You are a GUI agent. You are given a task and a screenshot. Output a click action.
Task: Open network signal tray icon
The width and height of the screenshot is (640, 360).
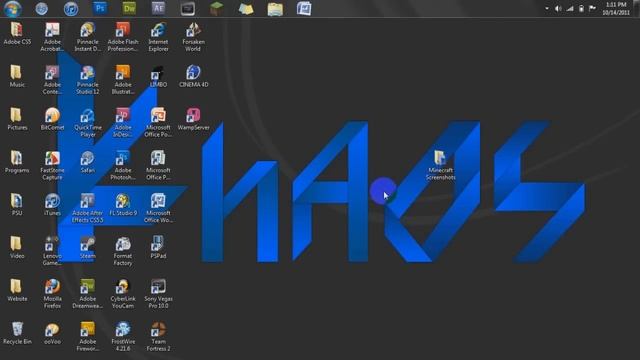coord(570,9)
